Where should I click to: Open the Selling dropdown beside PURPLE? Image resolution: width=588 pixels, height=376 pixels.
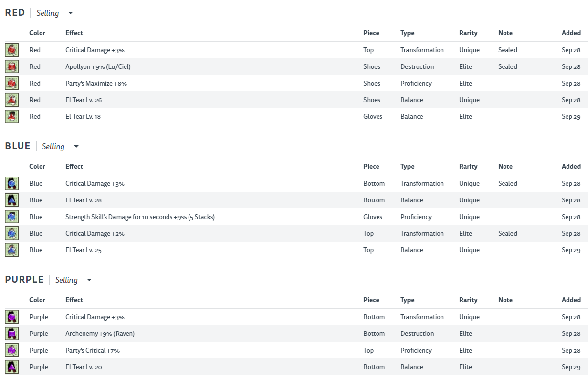pos(73,280)
